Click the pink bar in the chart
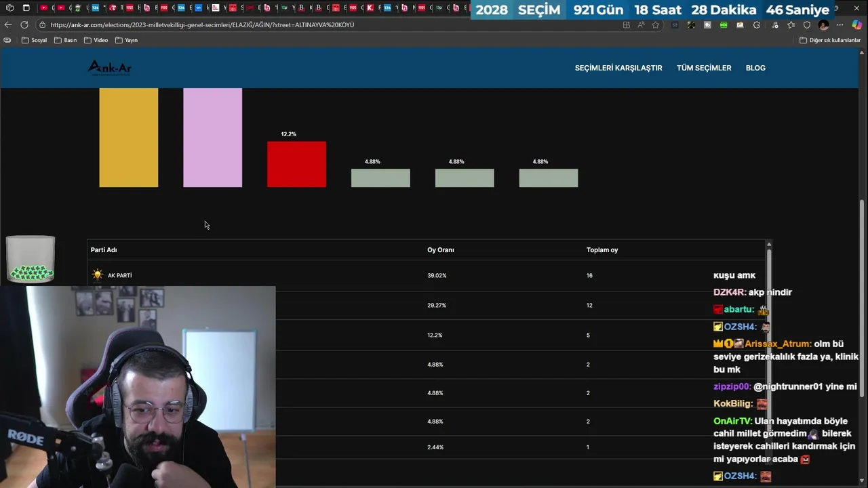The image size is (868, 488). [x=212, y=138]
